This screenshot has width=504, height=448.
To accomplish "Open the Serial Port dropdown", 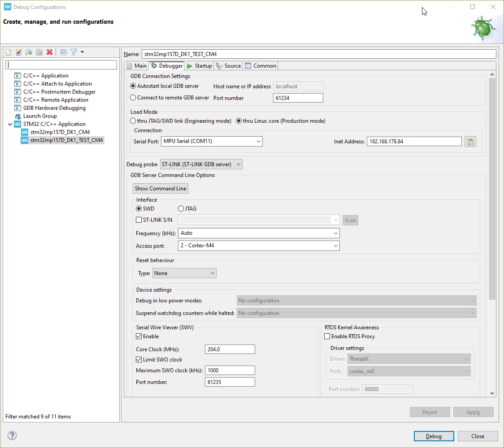I will click(212, 141).
